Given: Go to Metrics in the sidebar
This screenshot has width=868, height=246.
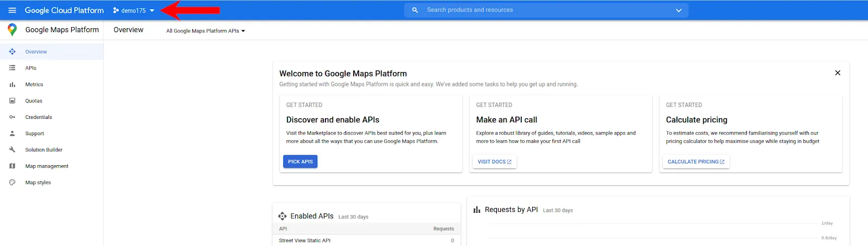Looking at the screenshot, I should [52, 84].
